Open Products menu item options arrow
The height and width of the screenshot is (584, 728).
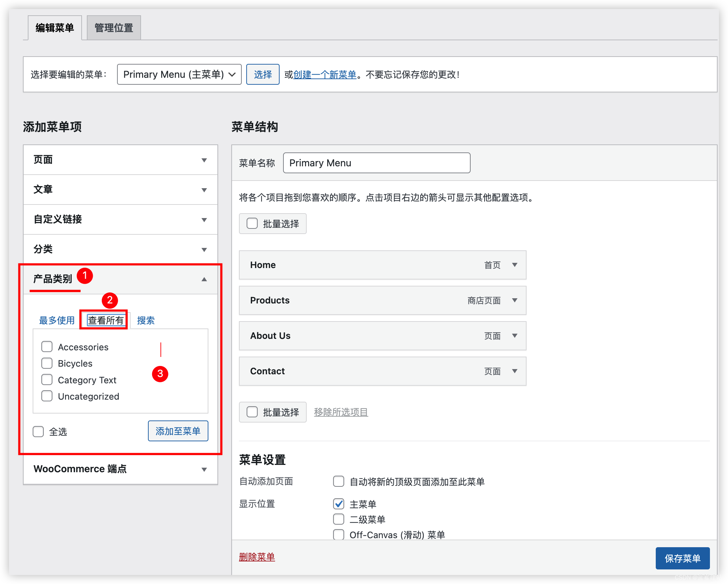click(515, 300)
